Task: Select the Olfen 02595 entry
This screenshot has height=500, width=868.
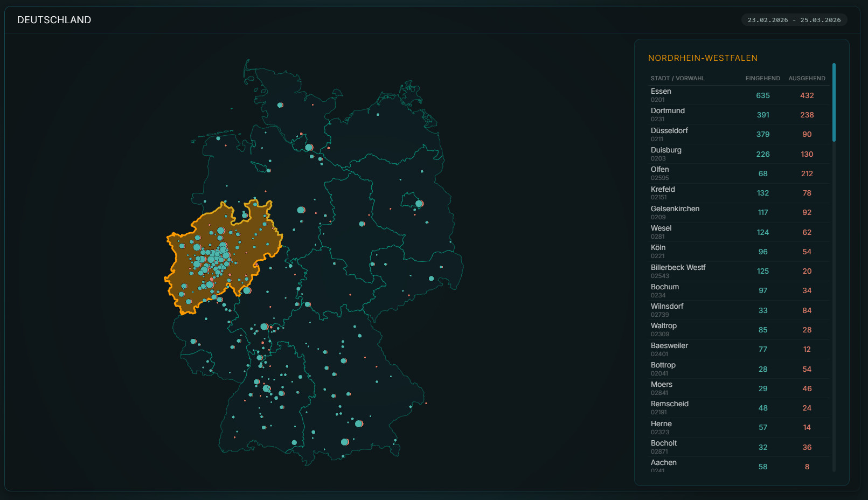Action: click(x=738, y=173)
